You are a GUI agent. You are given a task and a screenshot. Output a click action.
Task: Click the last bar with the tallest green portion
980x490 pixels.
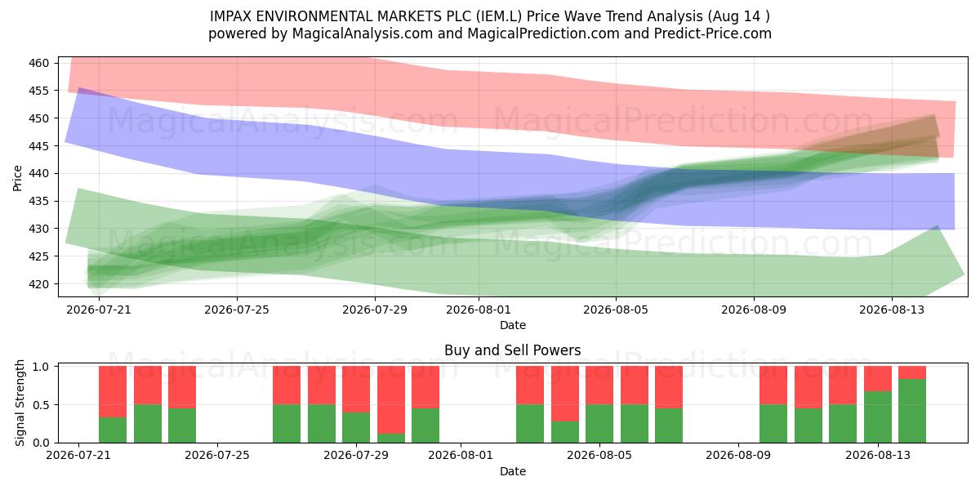(912, 404)
